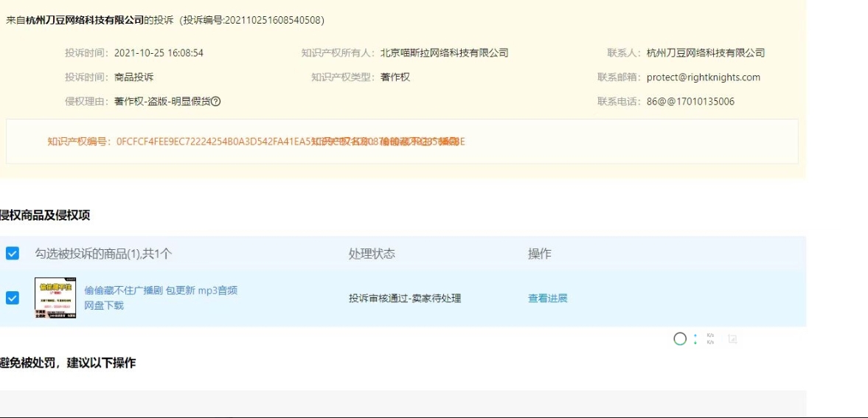Click the rights owner 北京喵斯拉网络科技有限公司

tap(444, 53)
